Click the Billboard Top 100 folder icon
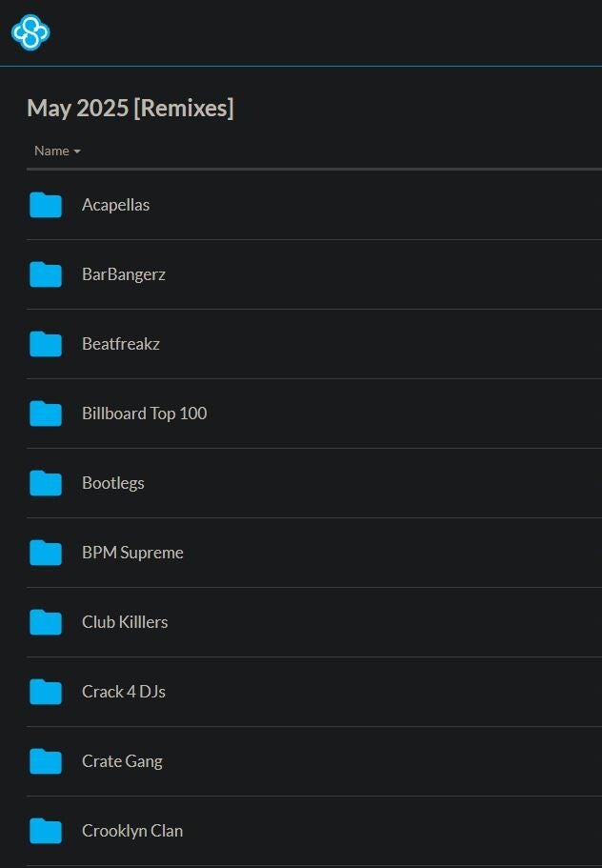The height and width of the screenshot is (868, 602). pyautogui.click(x=46, y=414)
